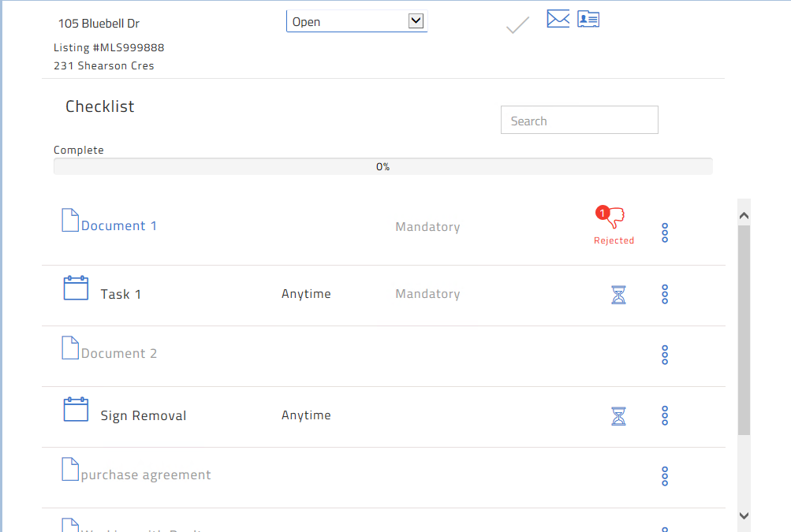
Task: Click the checkmark icon near the top
Action: tap(517, 25)
